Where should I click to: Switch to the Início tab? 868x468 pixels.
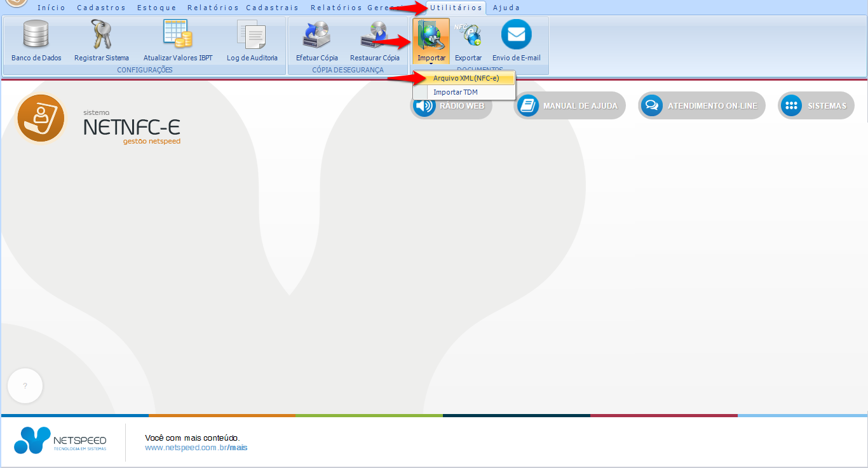coord(51,8)
